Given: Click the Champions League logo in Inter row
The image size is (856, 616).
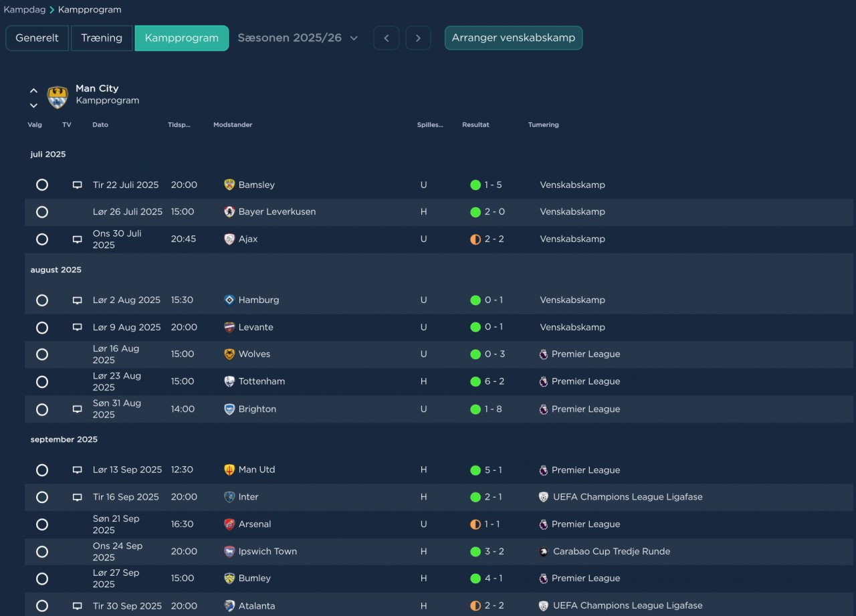Looking at the screenshot, I should pos(543,497).
